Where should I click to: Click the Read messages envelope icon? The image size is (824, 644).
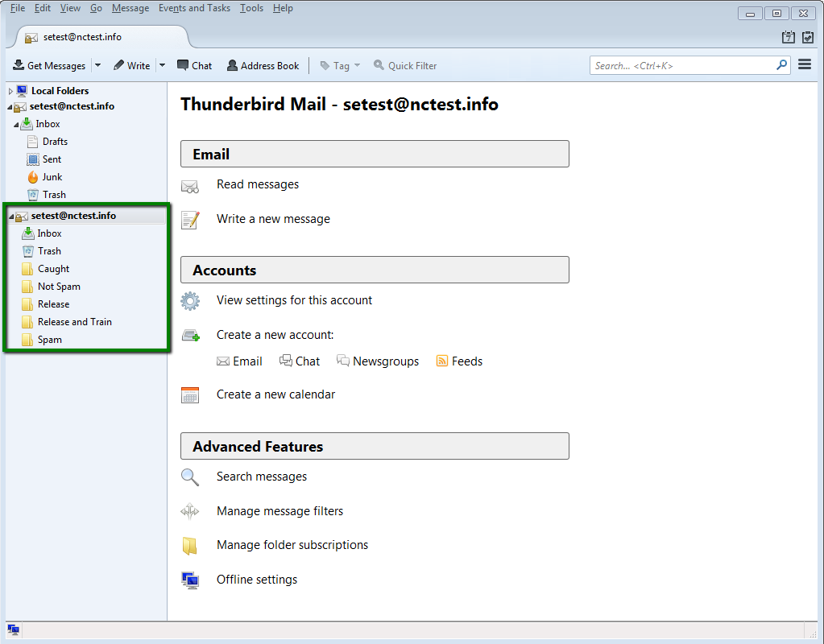(x=190, y=186)
